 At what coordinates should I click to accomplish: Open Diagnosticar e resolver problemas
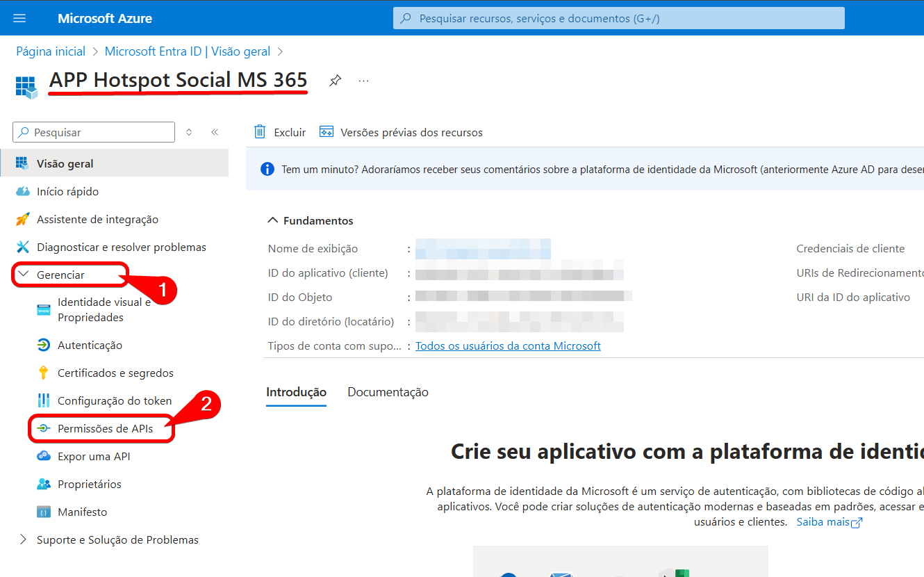[x=121, y=247]
